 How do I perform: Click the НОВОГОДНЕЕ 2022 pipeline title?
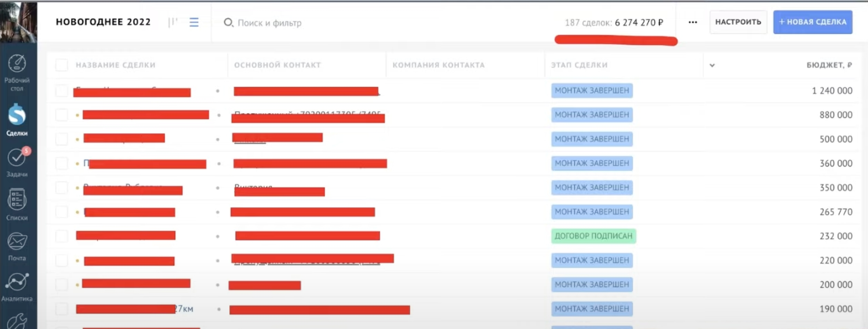[103, 22]
